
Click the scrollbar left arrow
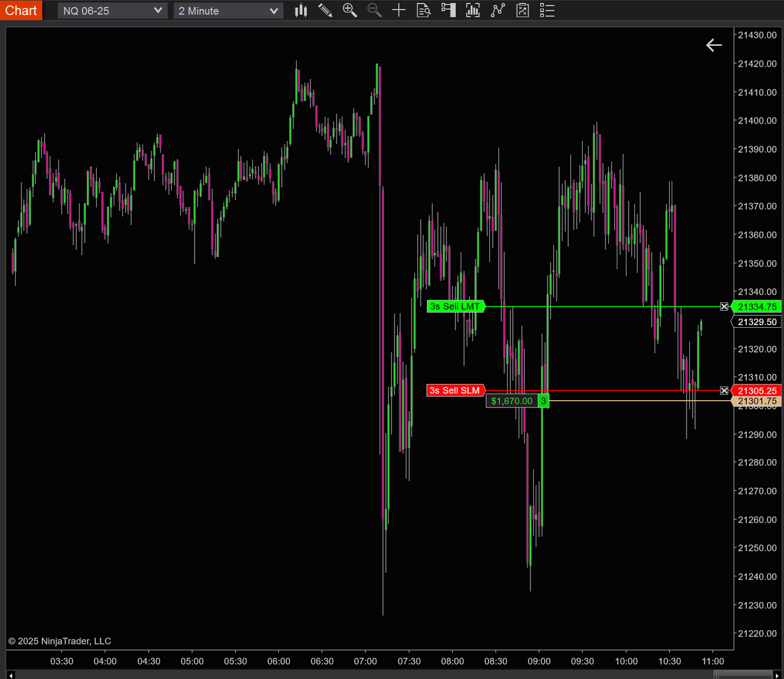pos(11,674)
